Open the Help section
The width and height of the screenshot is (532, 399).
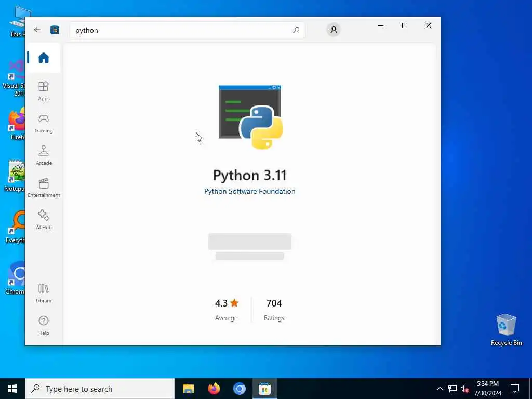click(44, 325)
